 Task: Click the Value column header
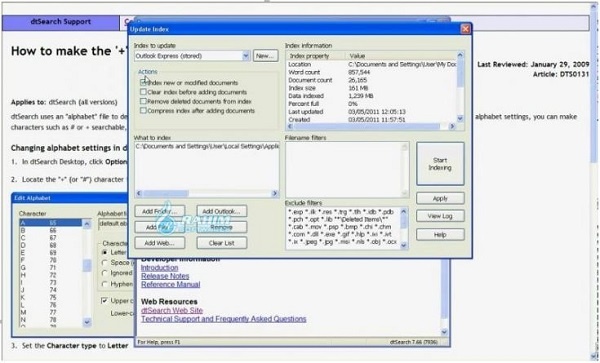click(x=401, y=56)
